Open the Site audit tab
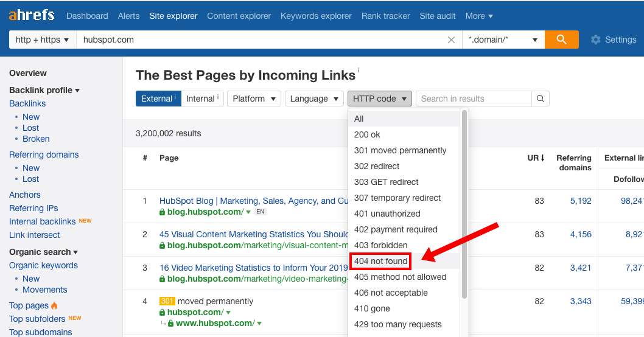The image size is (644, 337). (438, 16)
